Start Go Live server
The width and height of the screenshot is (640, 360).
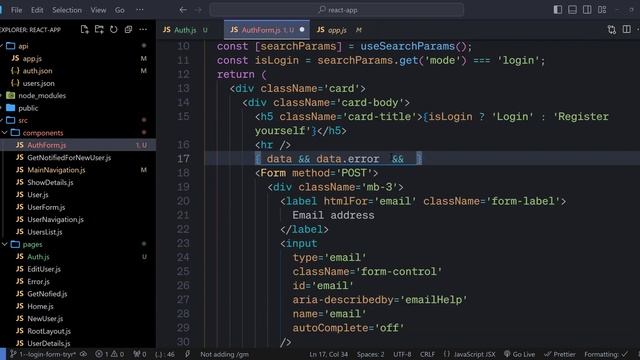[x=520, y=354]
